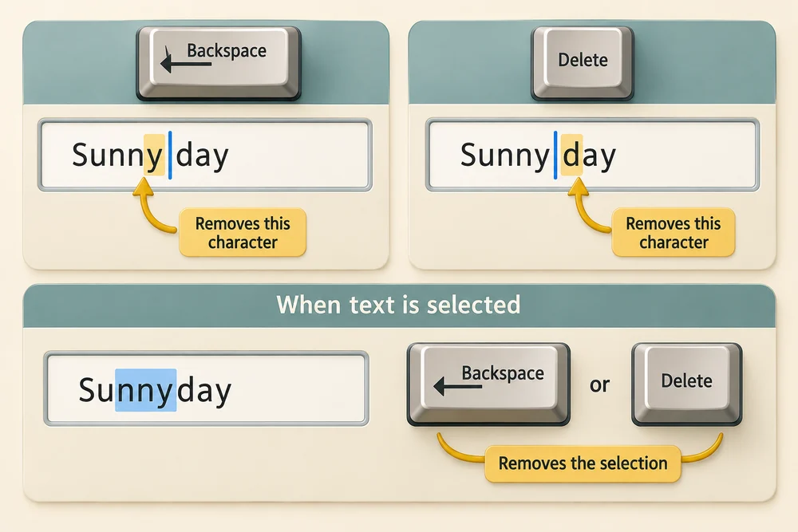Click the blue selected 'nny' text
This screenshot has height=532, width=798.
[x=145, y=390]
